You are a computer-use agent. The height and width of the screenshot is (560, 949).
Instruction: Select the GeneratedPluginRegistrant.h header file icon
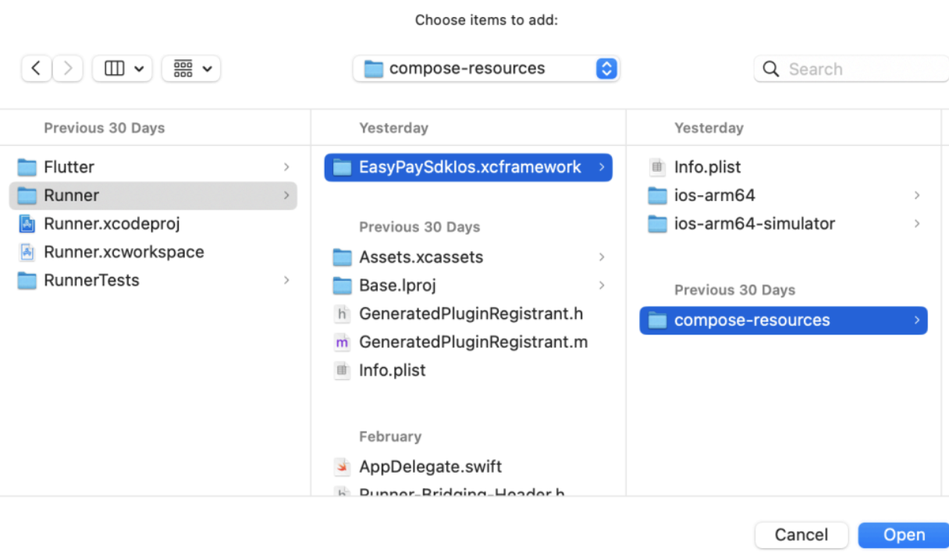click(342, 314)
